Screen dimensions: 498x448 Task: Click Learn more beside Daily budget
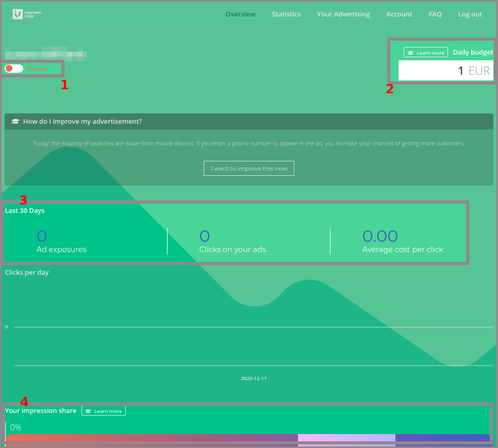425,53
